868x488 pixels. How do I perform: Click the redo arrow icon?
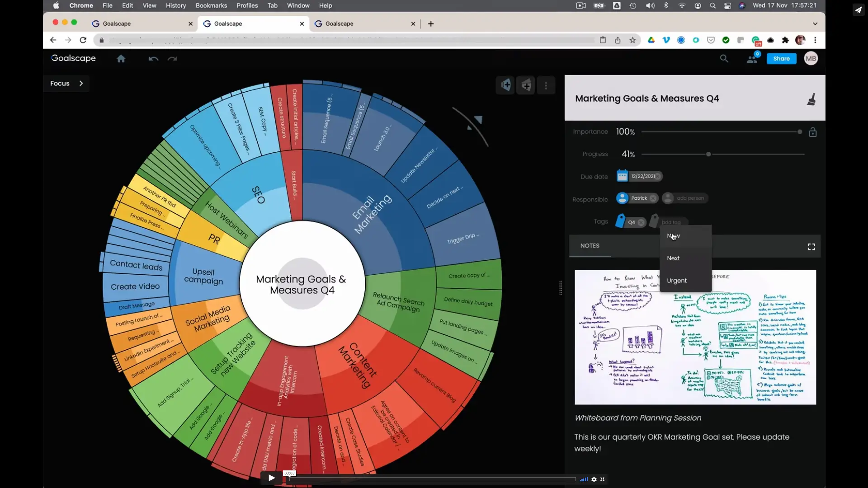172,59
